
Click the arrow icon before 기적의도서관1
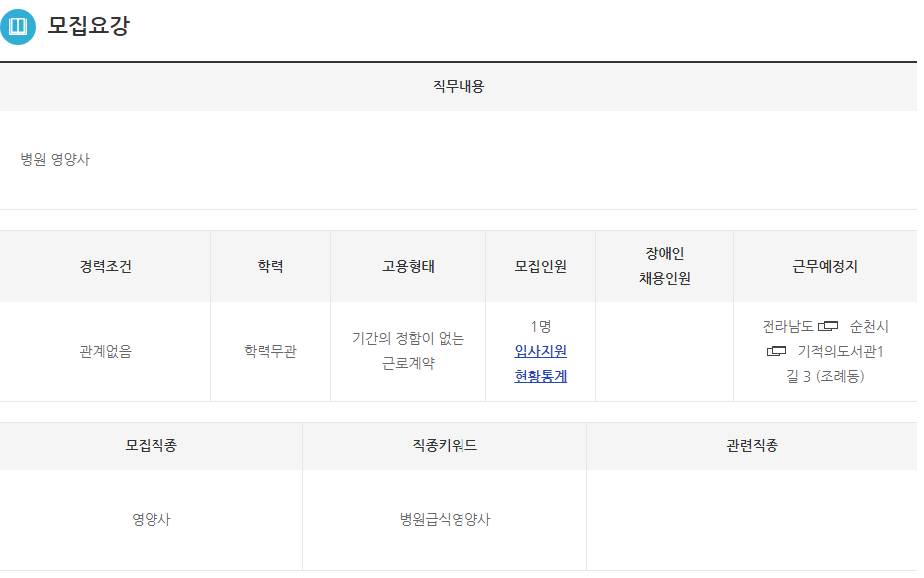click(776, 351)
